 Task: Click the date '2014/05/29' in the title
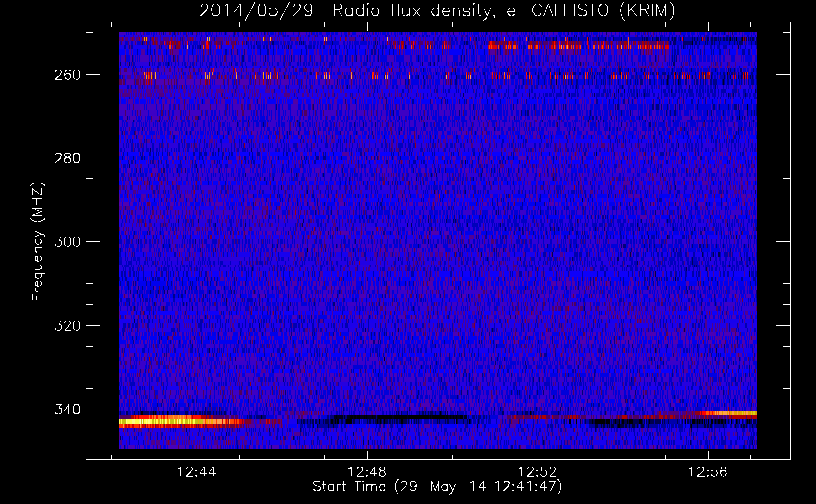coord(257,11)
